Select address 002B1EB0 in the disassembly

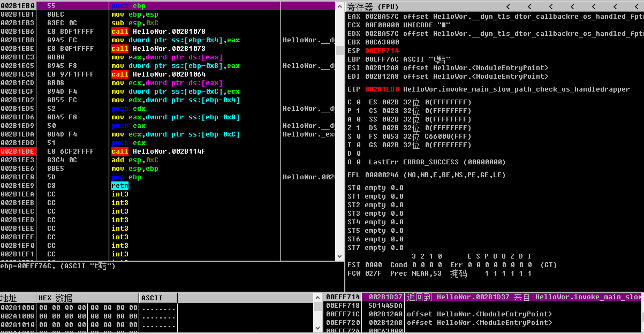coord(18,6)
